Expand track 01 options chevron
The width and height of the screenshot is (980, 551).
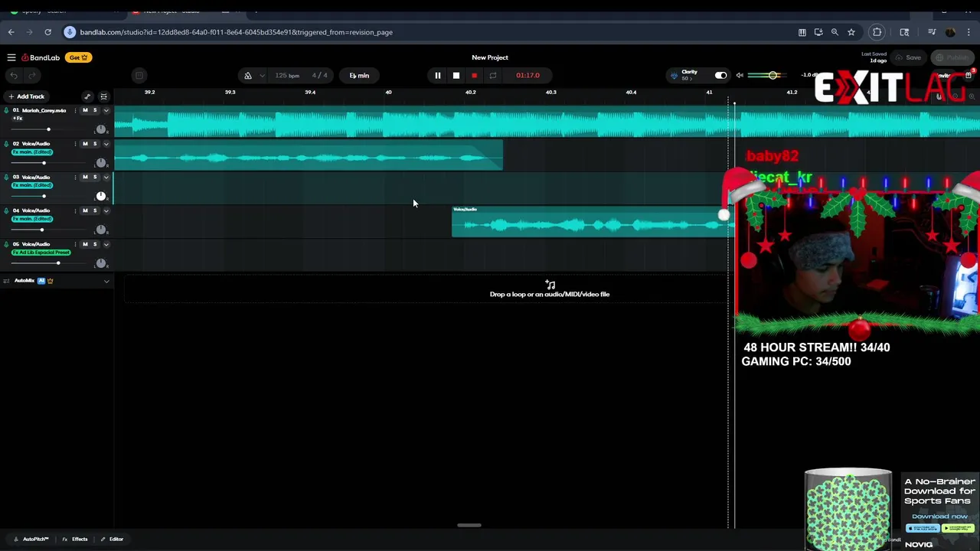coord(106,110)
